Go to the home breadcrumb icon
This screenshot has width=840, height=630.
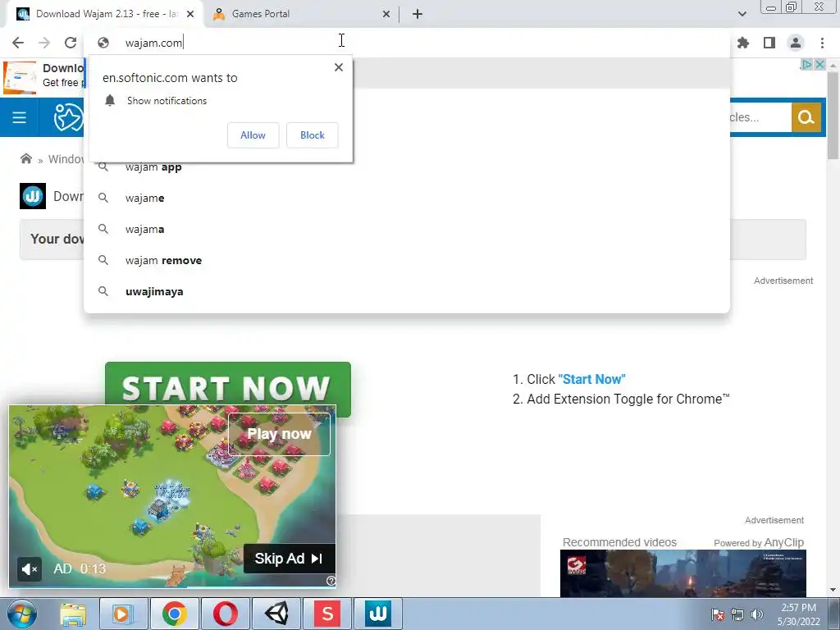tap(25, 158)
